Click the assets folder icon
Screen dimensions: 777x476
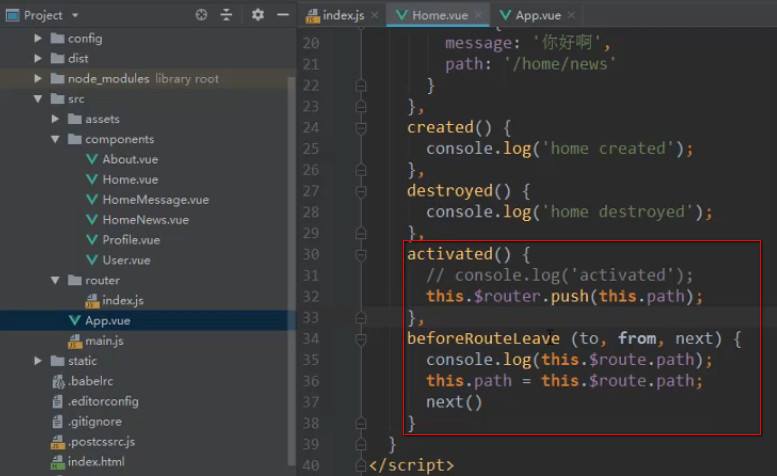tap(75, 119)
